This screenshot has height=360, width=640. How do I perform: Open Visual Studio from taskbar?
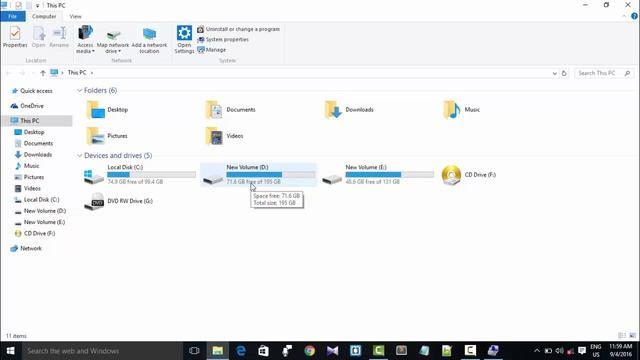point(333,351)
